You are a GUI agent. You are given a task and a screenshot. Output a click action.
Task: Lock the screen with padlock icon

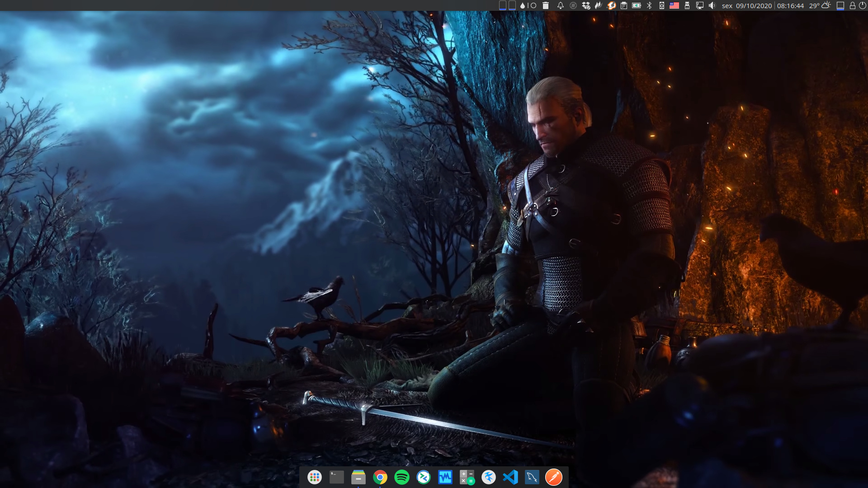(x=853, y=5)
